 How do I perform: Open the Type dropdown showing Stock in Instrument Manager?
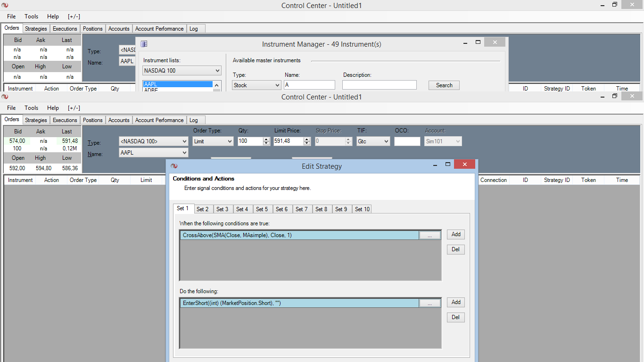(x=257, y=85)
